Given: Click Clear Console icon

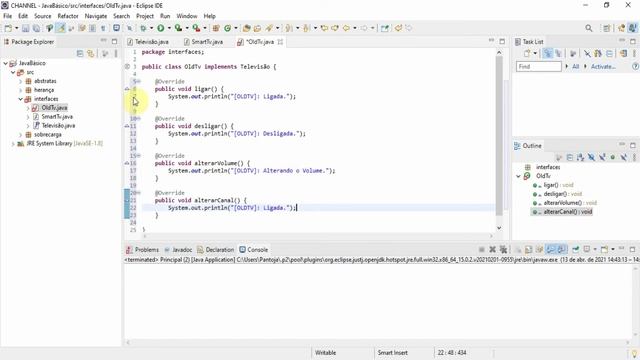Looking at the screenshot, I should (x=518, y=249).
